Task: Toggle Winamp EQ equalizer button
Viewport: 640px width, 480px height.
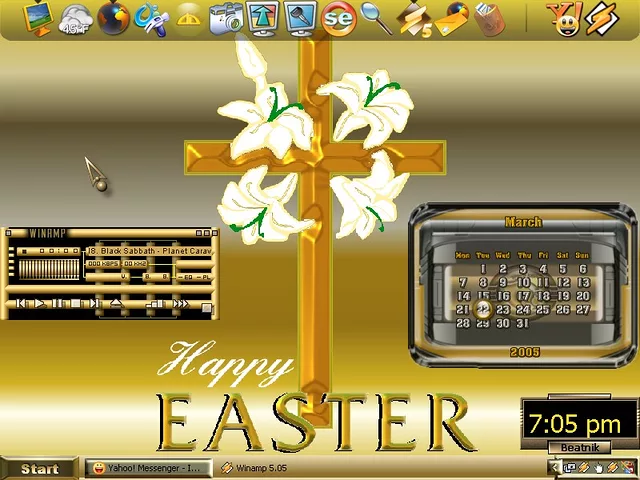Action: [186, 278]
